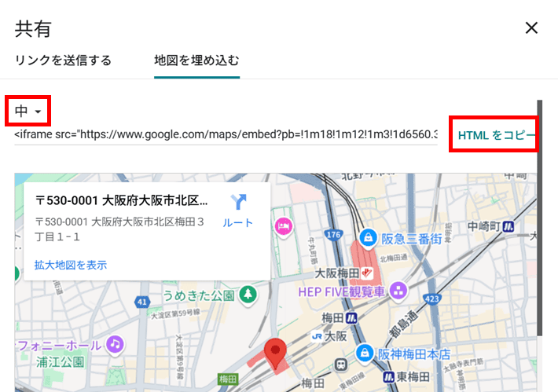Click HTML をコピー link
This screenshot has height=392, width=558.
[494, 135]
